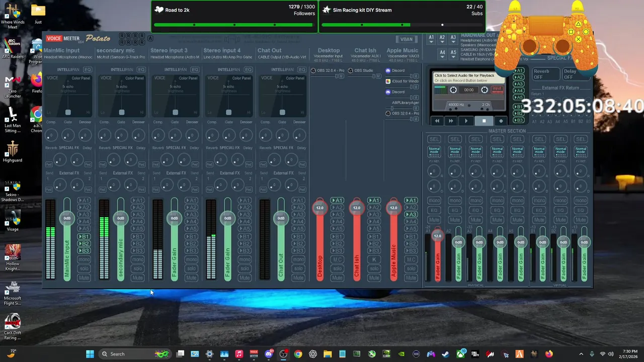Start recording with the cassette record button
644x362 pixels.
click(x=501, y=121)
